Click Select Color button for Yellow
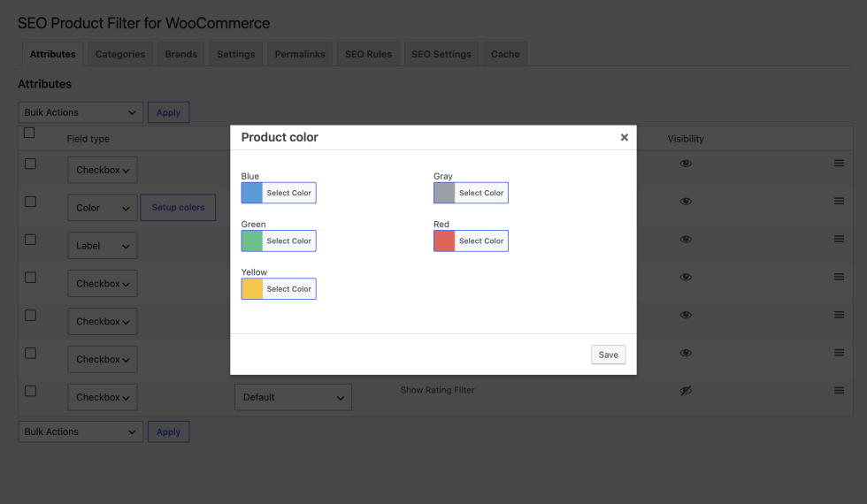This screenshot has width=867, height=504. click(x=289, y=289)
